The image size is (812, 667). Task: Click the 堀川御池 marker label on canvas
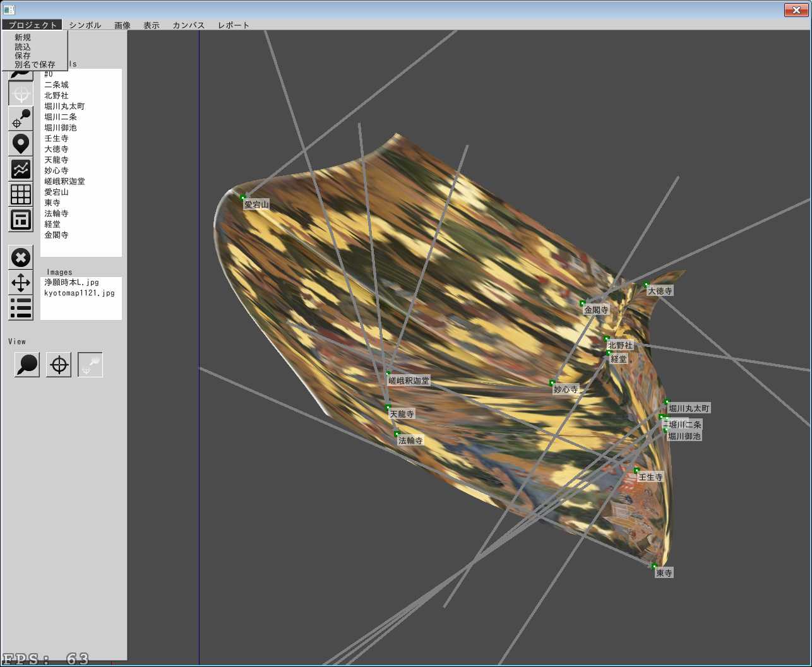pos(684,436)
